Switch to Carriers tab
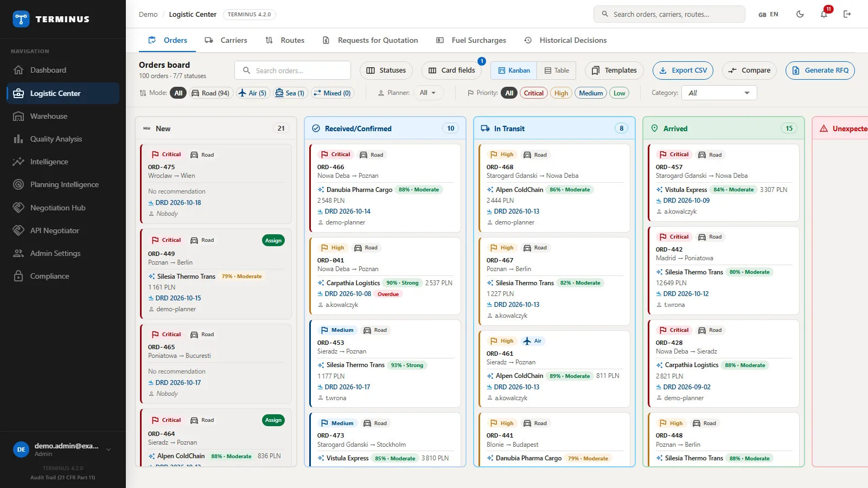The image size is (868, 488). point(226,40)
